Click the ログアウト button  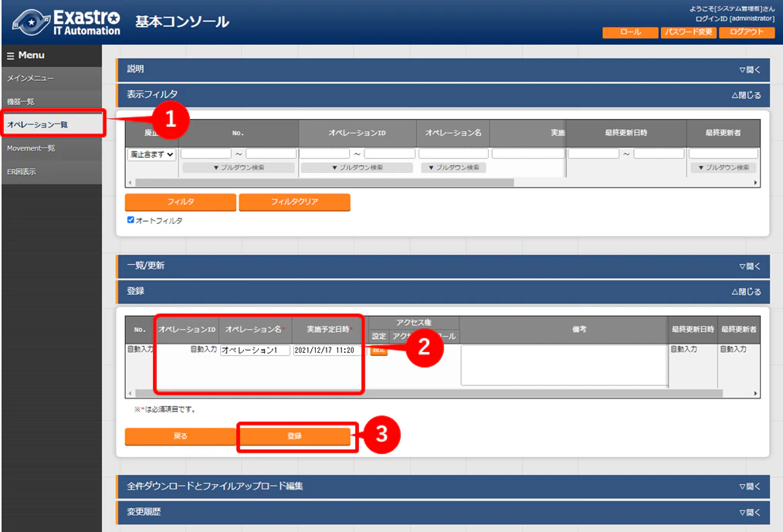[747, 32]
